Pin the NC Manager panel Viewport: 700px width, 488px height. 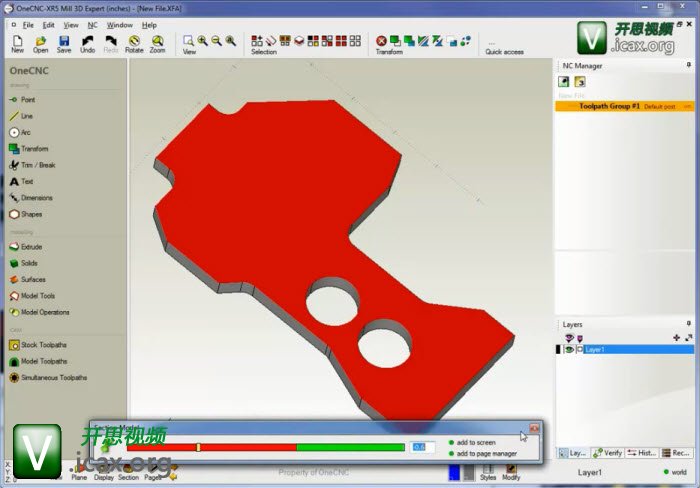[689, 65]
